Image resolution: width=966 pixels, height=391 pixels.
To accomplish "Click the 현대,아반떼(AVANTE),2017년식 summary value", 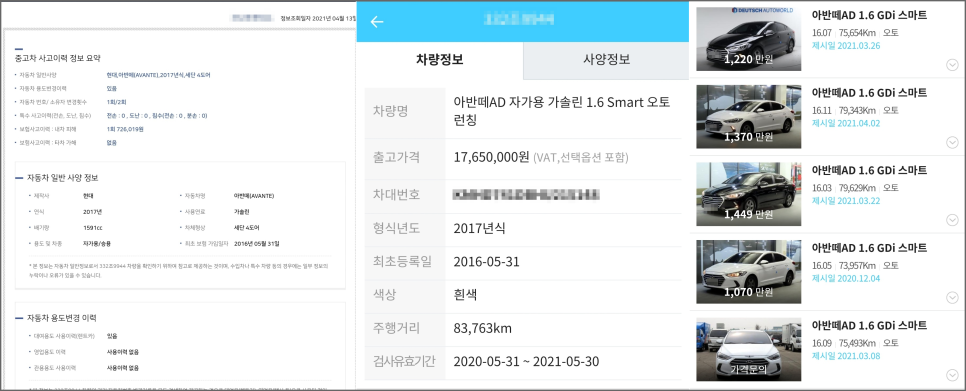I will pyautogui.click(x=158, y=75).
